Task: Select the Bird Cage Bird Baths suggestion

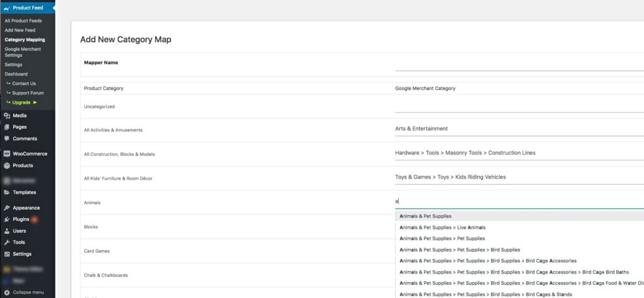Action: 519,272
